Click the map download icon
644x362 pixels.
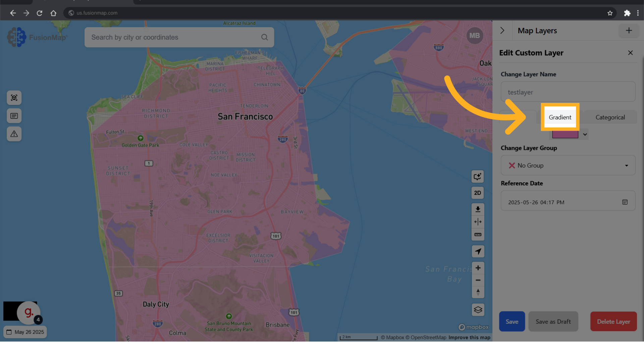pyautogui.click(x=478, y=209)
